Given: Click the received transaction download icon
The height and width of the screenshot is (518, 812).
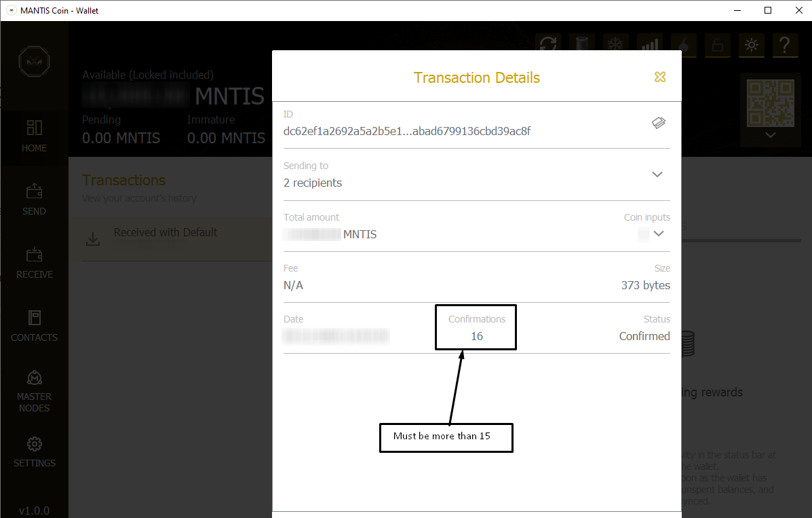Looking at the screenshot, I should (93, 239).
